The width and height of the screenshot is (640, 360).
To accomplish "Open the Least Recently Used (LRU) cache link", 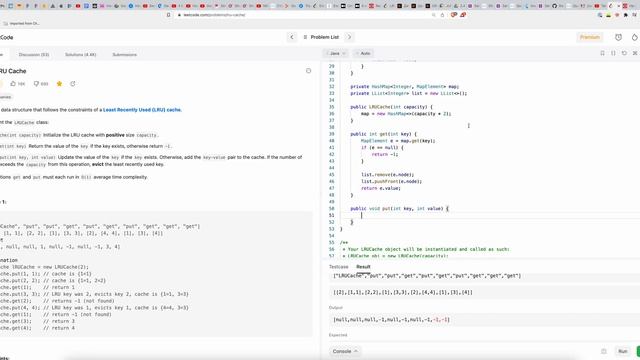I will [142, 110].
